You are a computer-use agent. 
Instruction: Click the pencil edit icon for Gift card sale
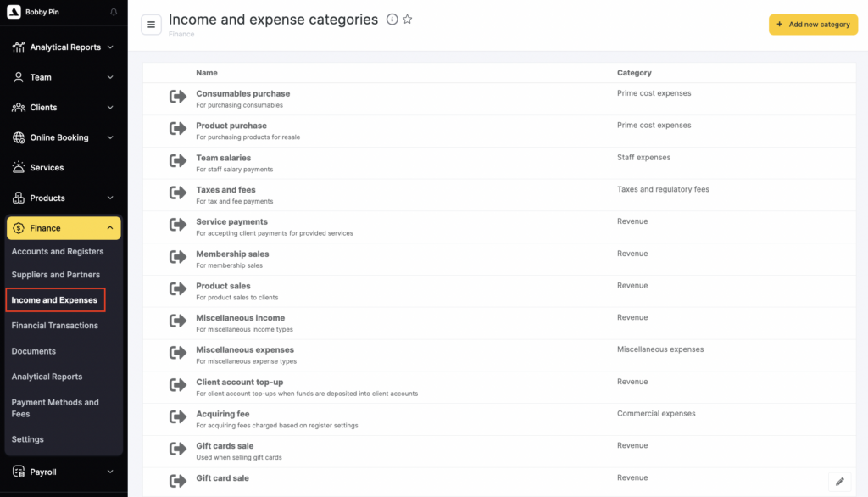click(840, 482)
